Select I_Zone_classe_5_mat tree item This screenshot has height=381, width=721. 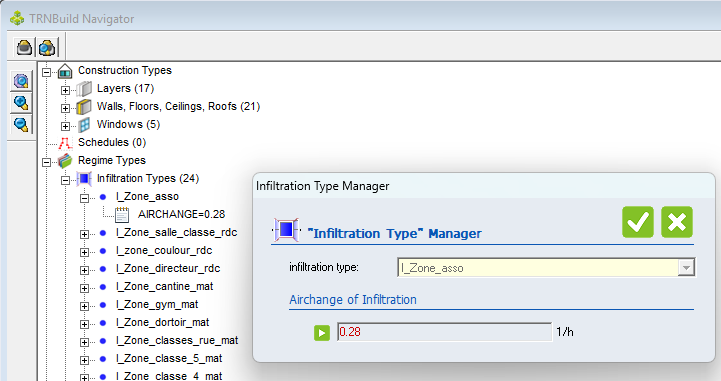pos(169,358)
